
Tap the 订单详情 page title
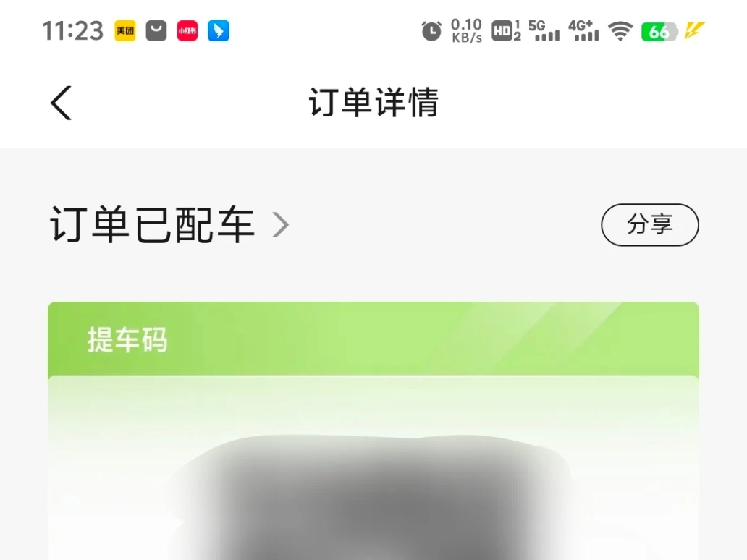tap(373, 102)
